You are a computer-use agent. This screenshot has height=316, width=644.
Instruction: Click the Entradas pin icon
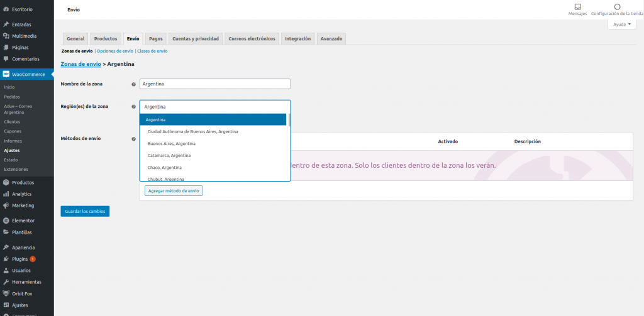[6, 25]
